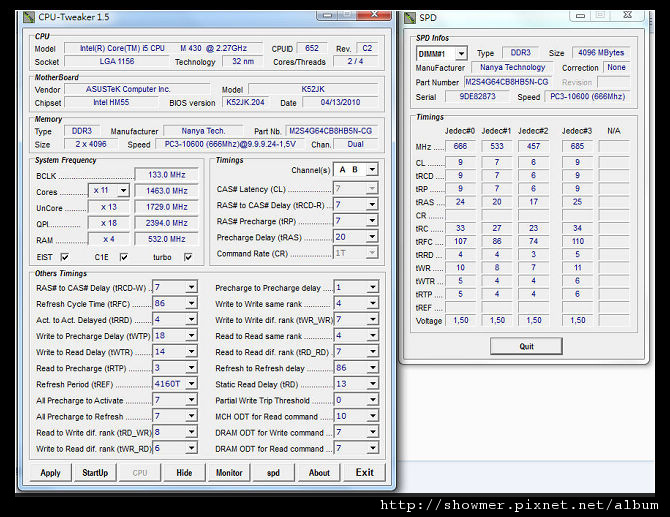The image size is (670, 517).
Task: Click the spd button
Action: click(x=273, y=472)
